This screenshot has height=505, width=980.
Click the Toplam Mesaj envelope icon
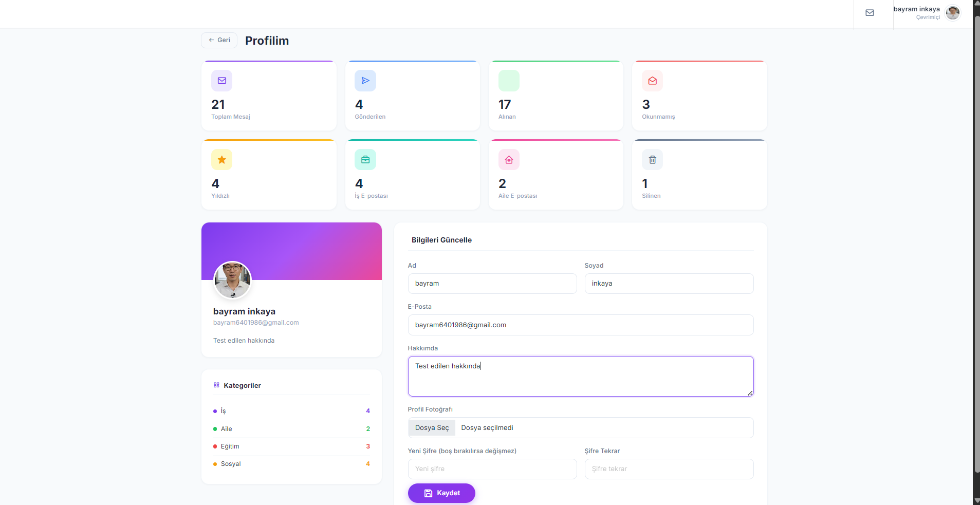(222, 81)
